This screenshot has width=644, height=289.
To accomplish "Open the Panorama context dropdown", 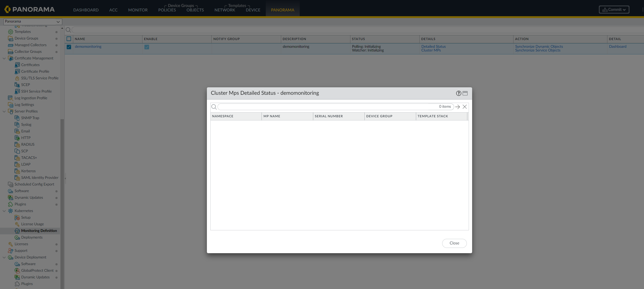I will click(x=33, y=21).
